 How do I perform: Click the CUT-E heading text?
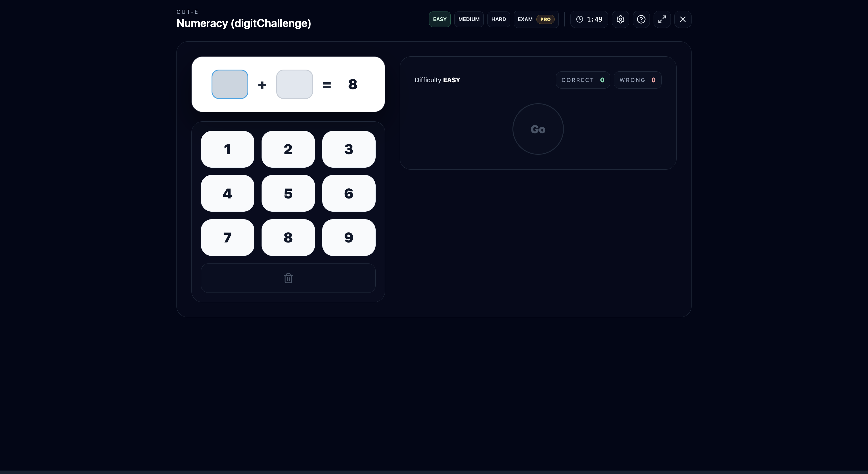(x=187, y=12)
